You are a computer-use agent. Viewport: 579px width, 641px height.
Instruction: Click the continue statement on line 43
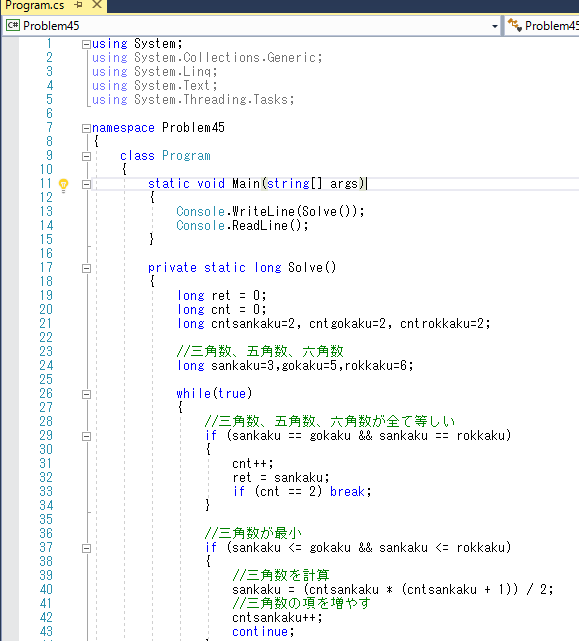tap(260, 632)
